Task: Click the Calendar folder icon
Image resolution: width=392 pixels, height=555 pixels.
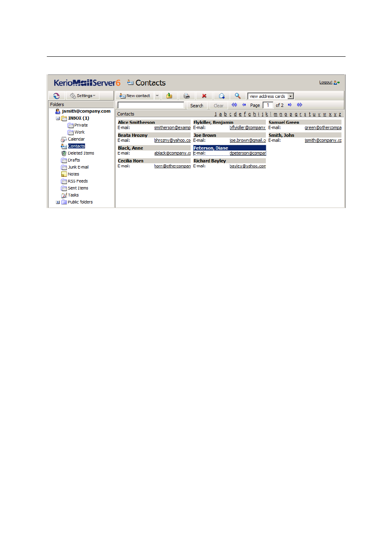Action: [x=64, y=139]
